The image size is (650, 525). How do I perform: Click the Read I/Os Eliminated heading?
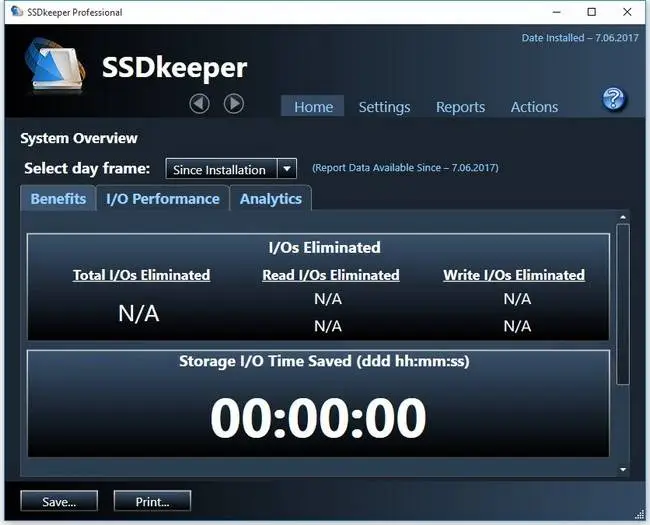tap(331, 275)
